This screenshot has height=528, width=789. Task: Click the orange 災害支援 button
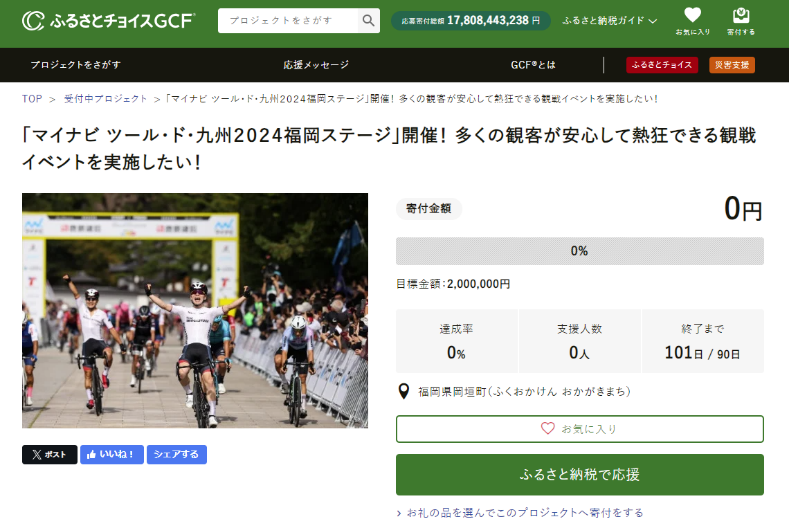pos(732,65)
